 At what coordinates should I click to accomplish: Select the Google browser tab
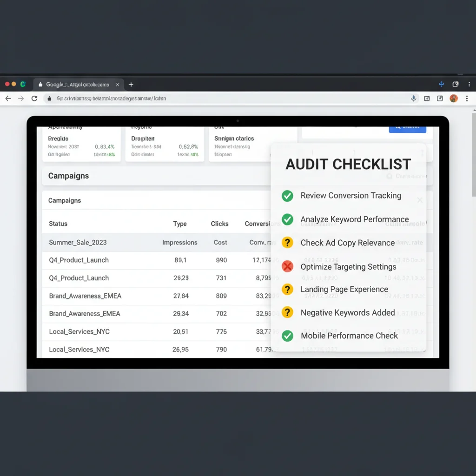pos(78,85)
